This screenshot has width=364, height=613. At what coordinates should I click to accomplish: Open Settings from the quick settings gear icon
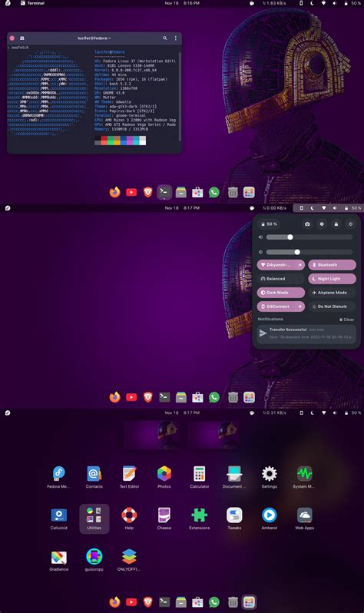click(322, 224)
